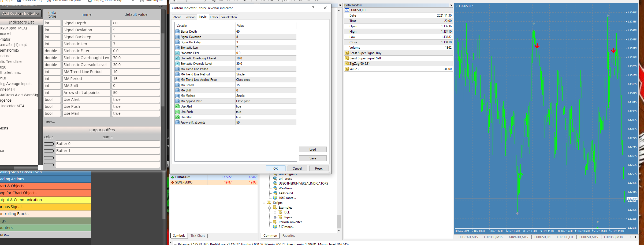The width and height of the screenshot is (644, 245).
Task: Select the Output & Communication category
Action: 46,200
